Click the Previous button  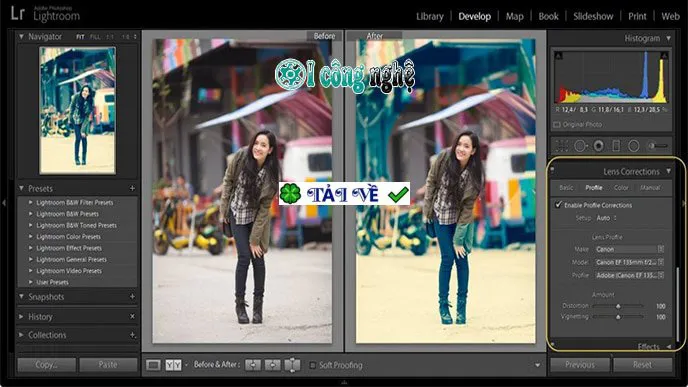pos(580,365)
